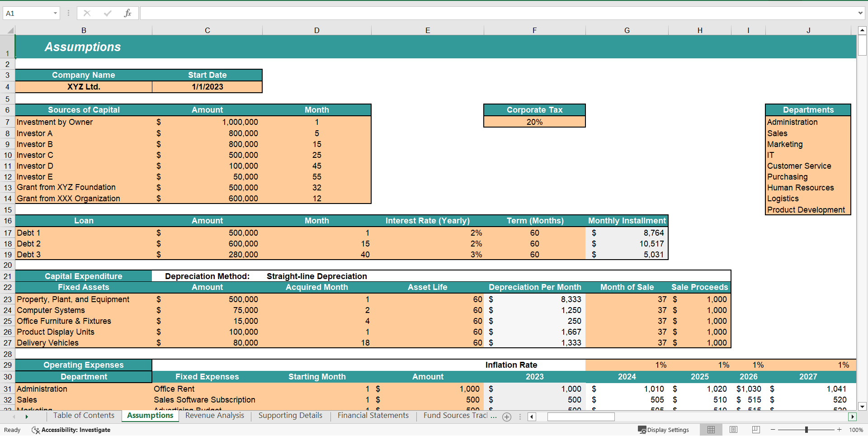Click the Zoom Out minus icon
The height and width of the screenshot is (436, 868).
pyautogui.click(x=773, y=430)
